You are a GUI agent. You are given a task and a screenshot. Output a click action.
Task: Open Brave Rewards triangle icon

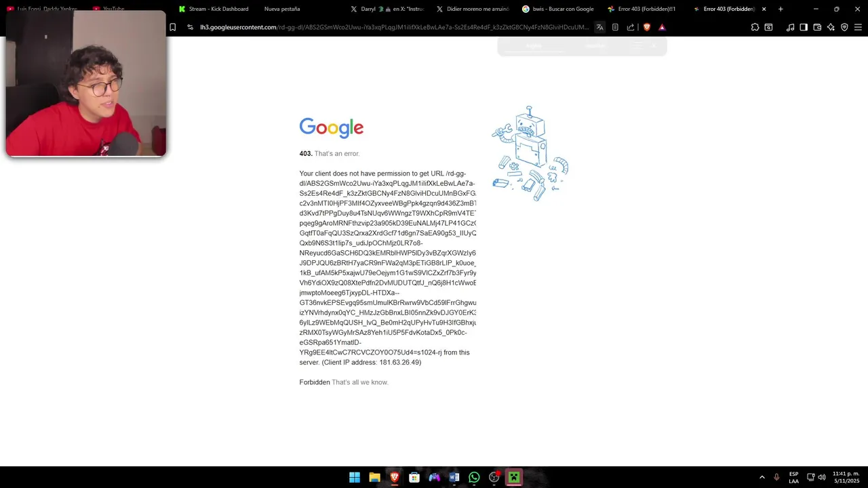[662, 27]
